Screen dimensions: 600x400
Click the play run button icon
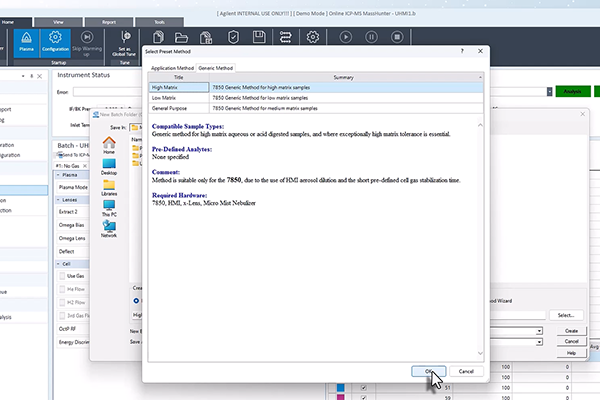pos(346,37)
